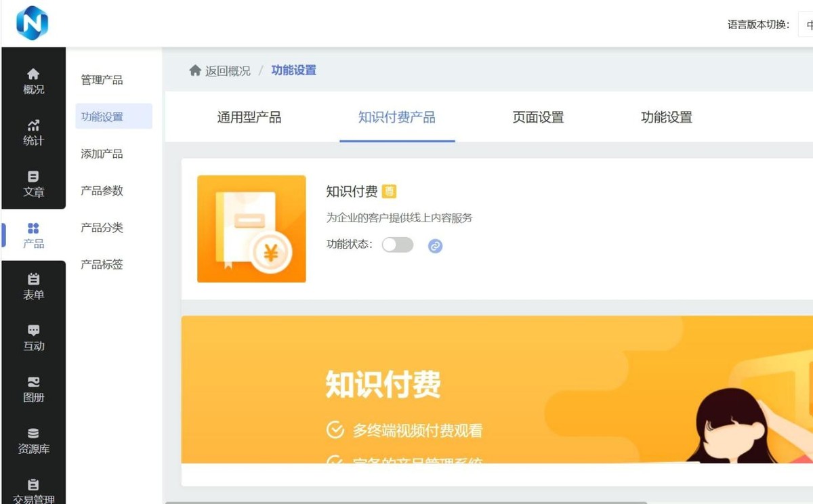Select the 互动 interaction sidebar icon
This screenshot has height=504, width=813.
[x=33, y=339]
